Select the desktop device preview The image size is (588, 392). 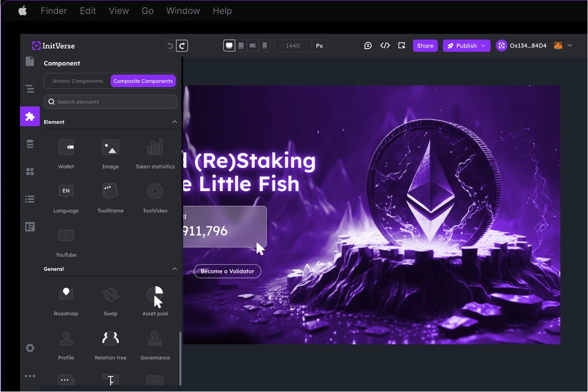[229, 46]
